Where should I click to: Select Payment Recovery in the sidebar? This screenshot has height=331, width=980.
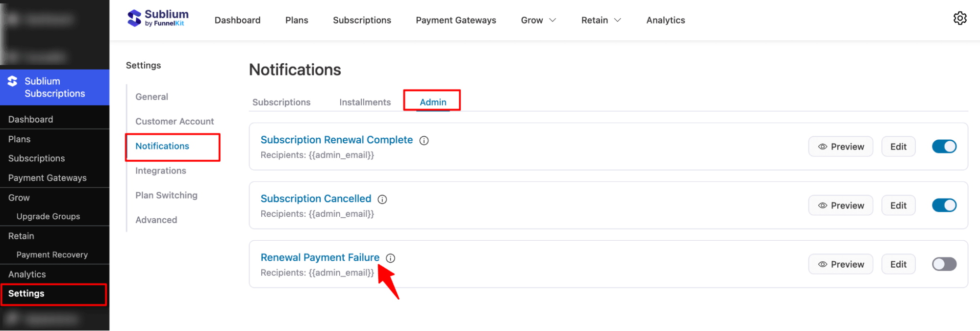point(52,255)
